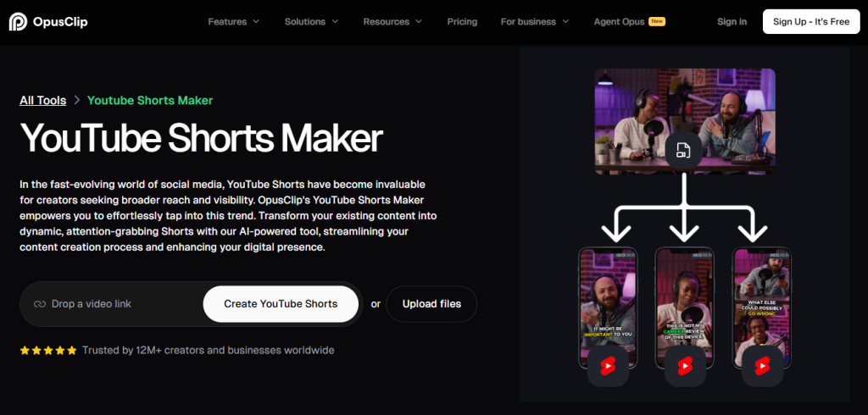868x415 pixels.
Task: Click the right YouTube Shorts icon
Action: [761, 367]
